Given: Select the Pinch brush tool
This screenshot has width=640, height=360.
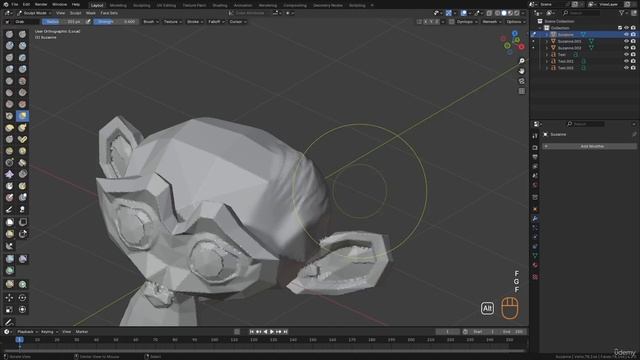Looking at the screenshot, I should [x=9, y=116].
